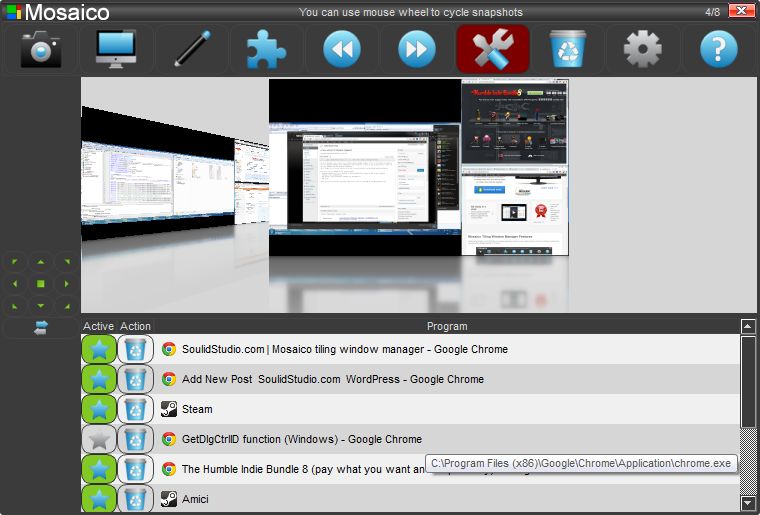The image size is (760, 515).
Task: Remove the Steam row with its bin icon
Action: click(135, 409)
